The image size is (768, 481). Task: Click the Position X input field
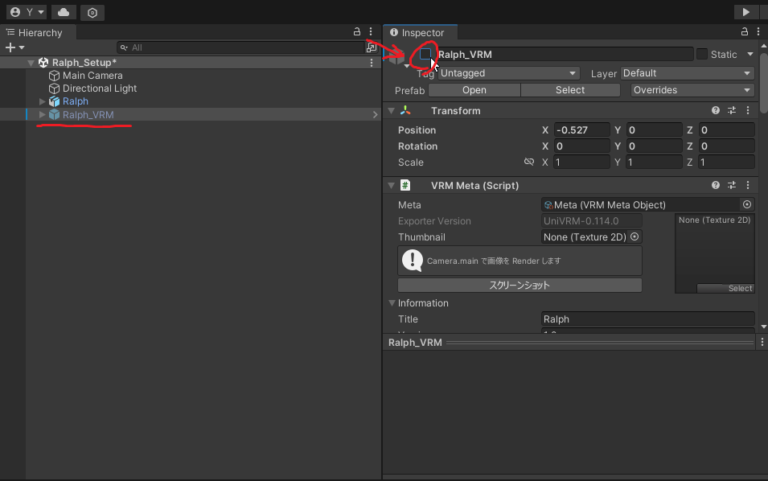point(581,130)
